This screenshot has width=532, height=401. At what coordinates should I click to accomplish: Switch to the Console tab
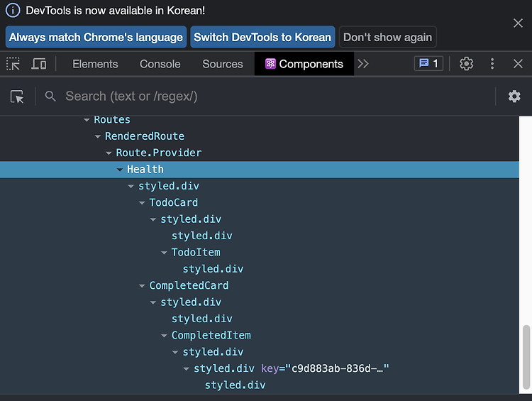pyautogui.click(x=160, y=64)
